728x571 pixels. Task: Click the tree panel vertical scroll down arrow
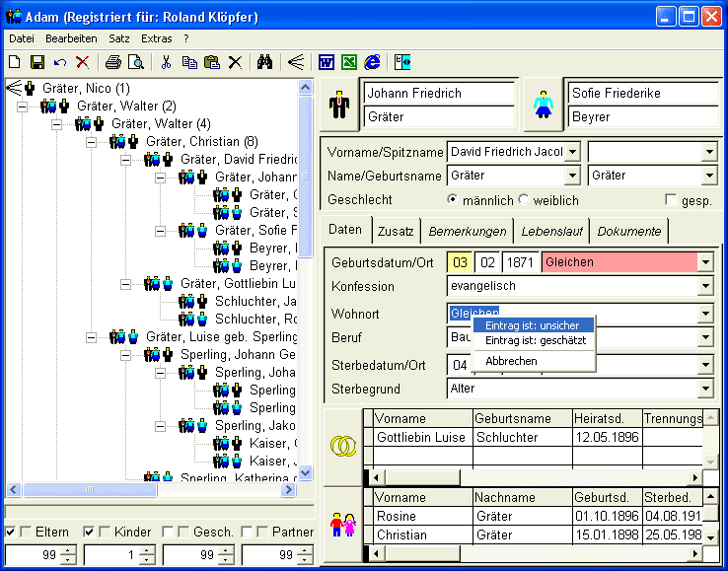[305, 473]
